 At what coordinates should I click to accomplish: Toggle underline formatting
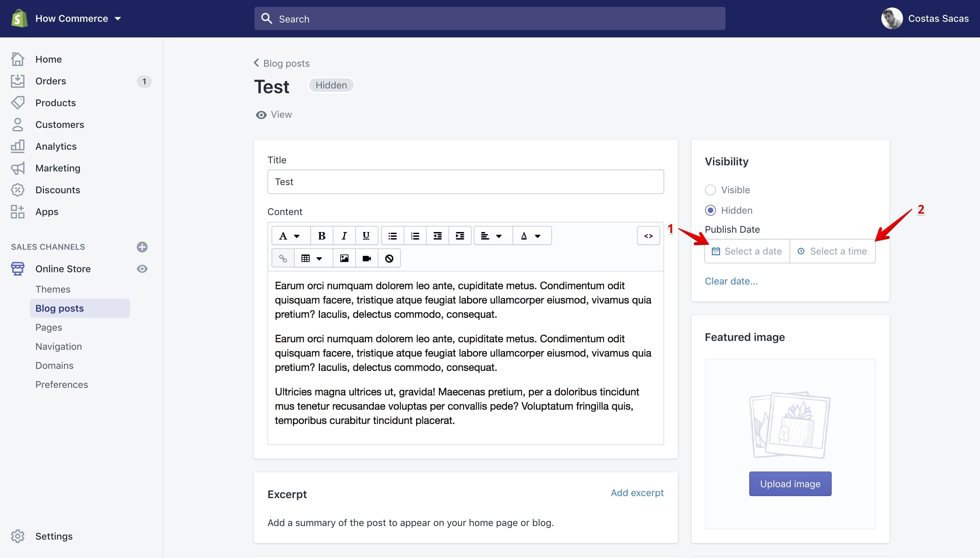[x=366, y=236]
